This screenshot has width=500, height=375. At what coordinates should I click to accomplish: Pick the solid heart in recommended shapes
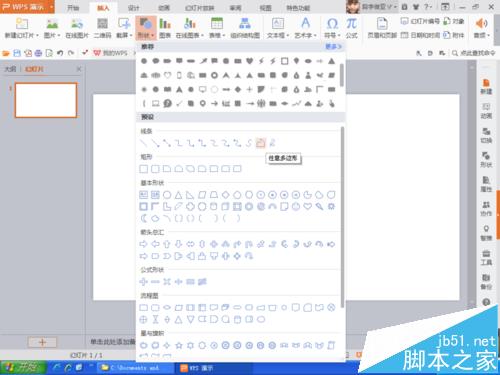pyautogui.click(x=249, y=61)
